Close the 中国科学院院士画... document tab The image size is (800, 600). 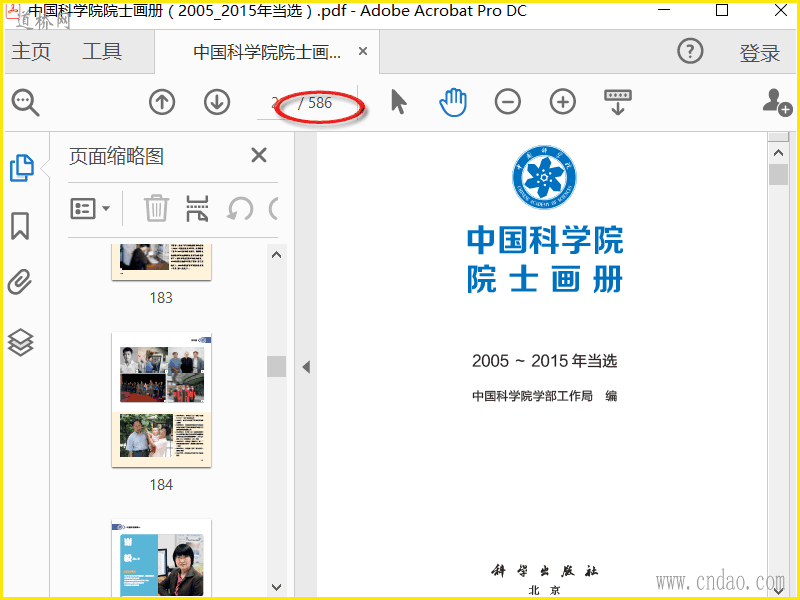363,51
